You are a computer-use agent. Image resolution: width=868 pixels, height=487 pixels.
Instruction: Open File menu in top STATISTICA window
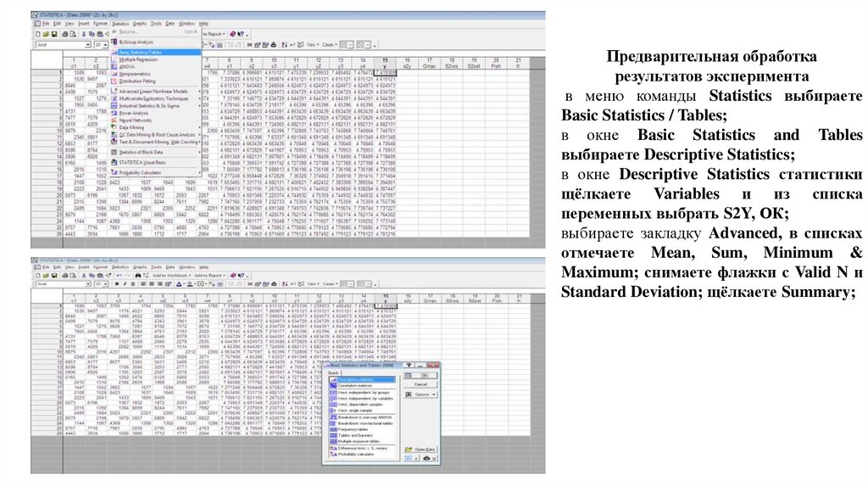(46, 23)
